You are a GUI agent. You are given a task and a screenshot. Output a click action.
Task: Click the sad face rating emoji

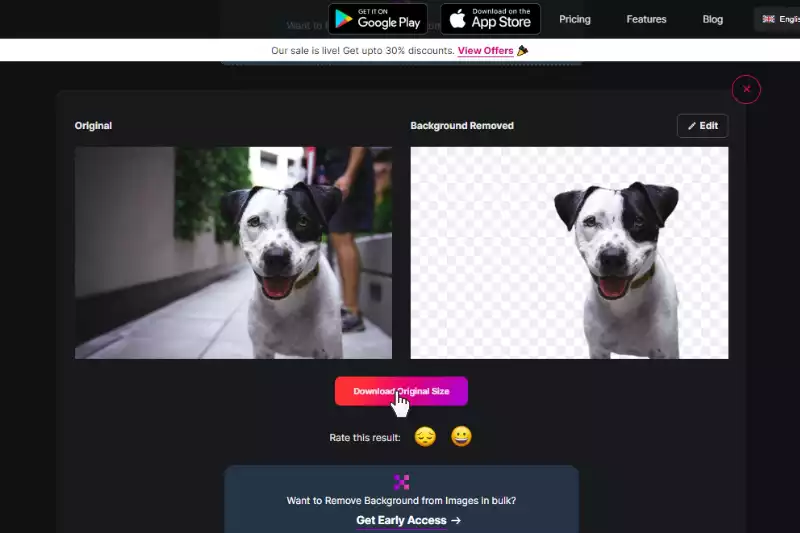(x=425, y=437)
